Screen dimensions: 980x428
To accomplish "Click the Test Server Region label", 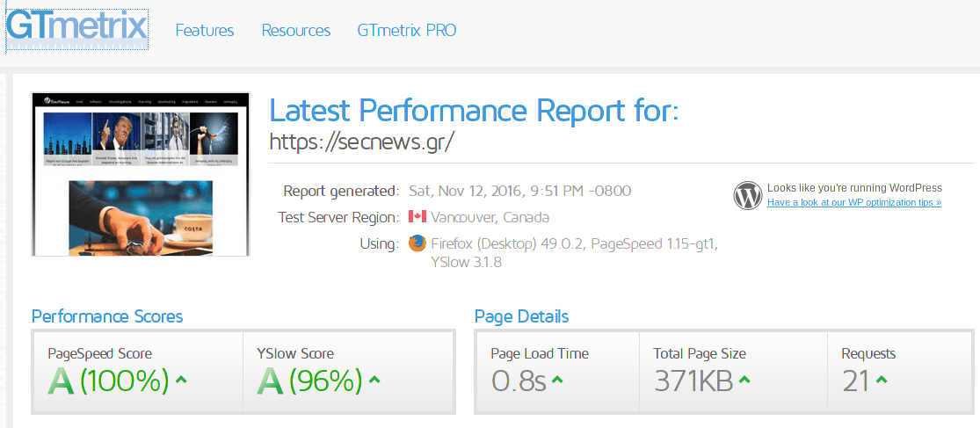I will 338,217.
